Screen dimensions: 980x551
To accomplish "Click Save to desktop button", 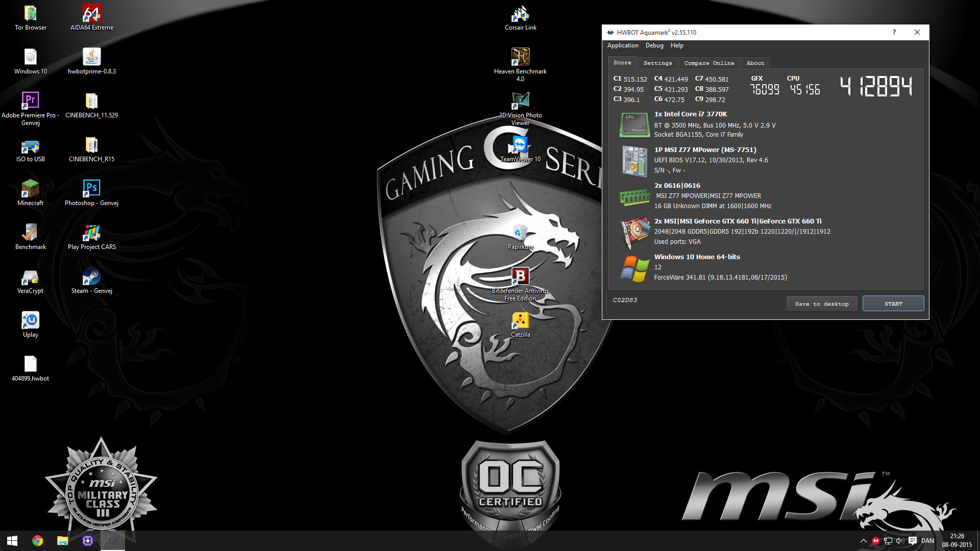I will coord(822,304).
